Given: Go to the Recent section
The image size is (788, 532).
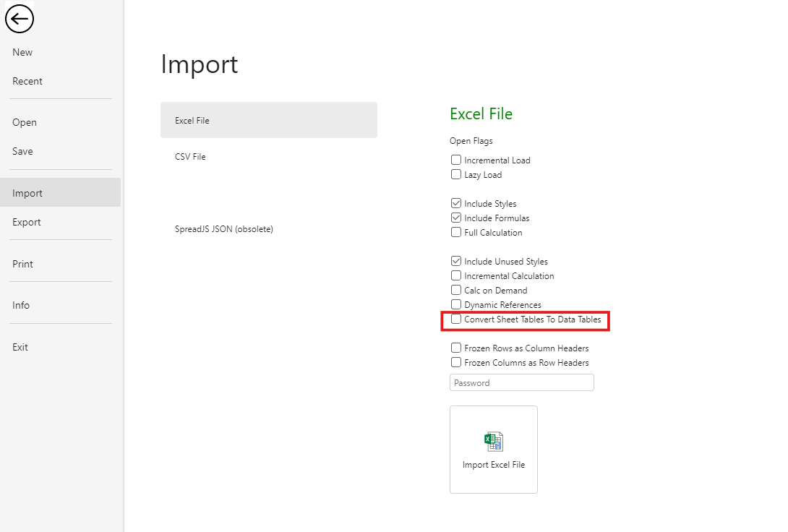Looking at the screenshot, I should (x=27, y=82).
